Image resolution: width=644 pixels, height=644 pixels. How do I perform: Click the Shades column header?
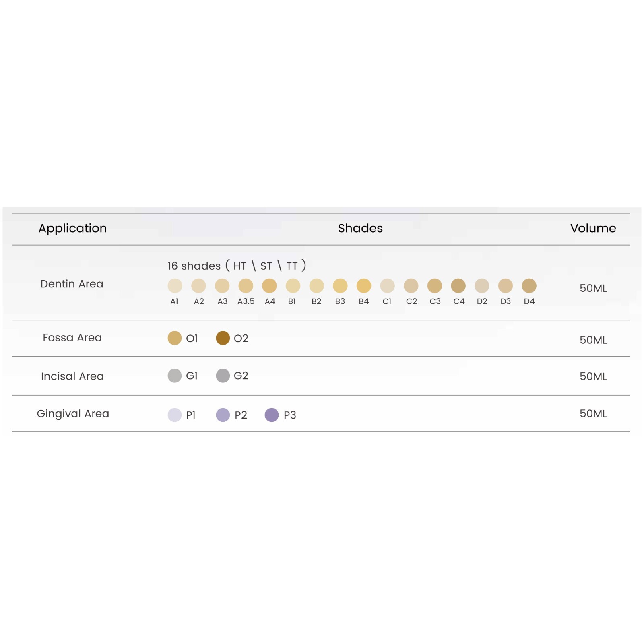(360, 228)
